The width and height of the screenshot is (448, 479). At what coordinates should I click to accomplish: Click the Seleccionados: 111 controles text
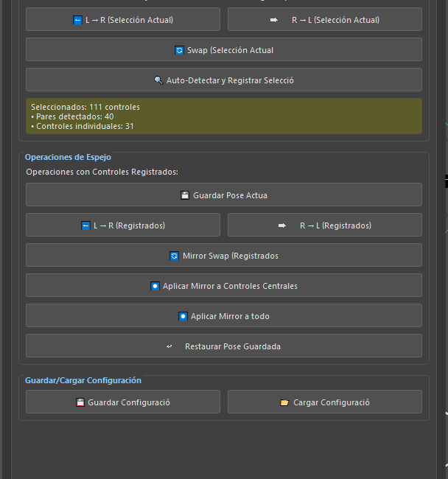[85, 107]
